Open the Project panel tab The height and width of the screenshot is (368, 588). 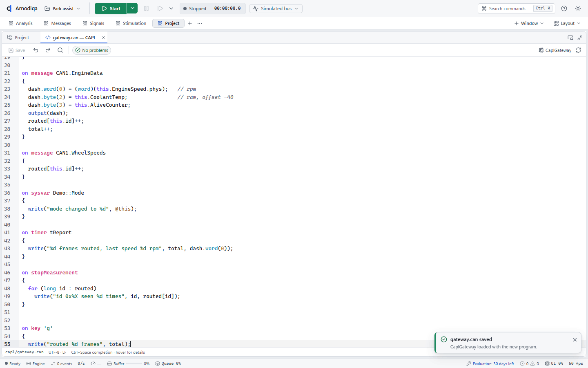pos(18,38)
